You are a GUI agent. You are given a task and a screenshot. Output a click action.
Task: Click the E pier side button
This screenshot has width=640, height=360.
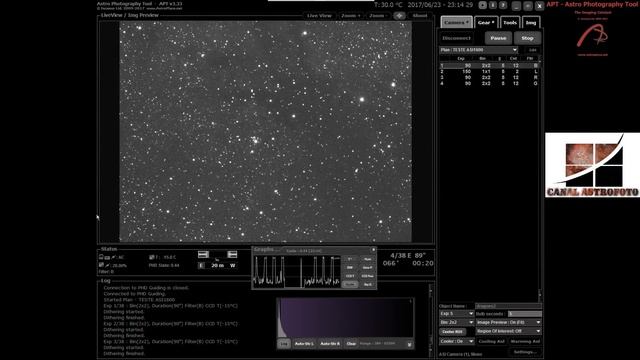coord(201,265)
